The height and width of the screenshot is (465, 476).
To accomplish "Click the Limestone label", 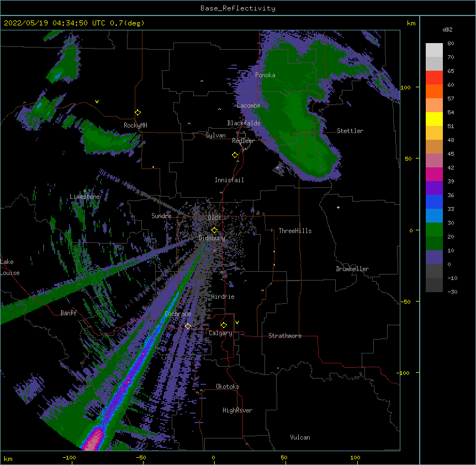I will pos(84,197).
